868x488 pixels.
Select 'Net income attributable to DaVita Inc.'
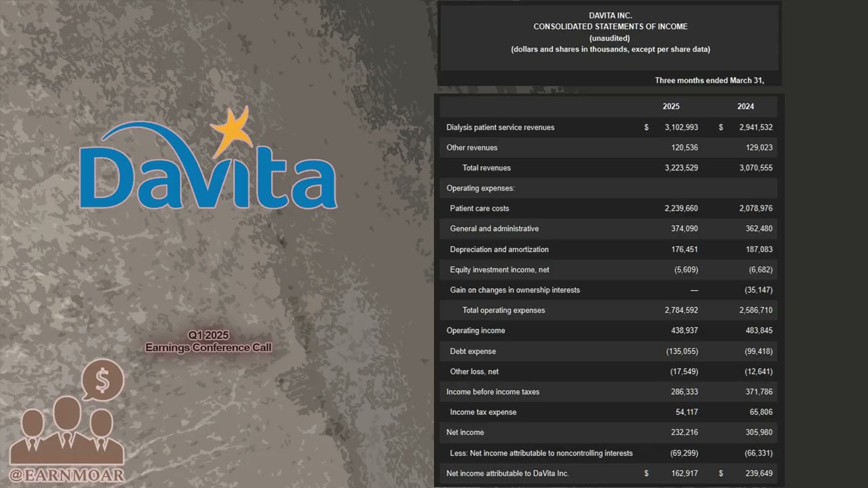[x=507, y=473]
